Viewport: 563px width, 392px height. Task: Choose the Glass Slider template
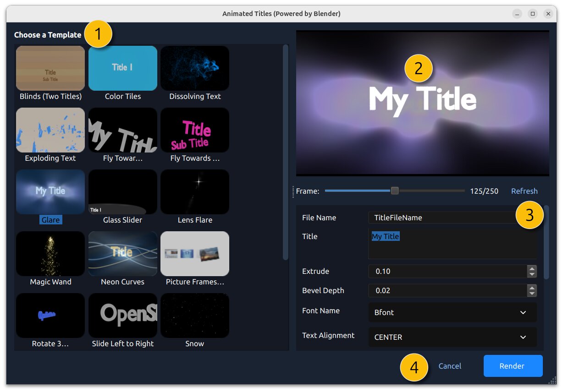coord(123,192)
